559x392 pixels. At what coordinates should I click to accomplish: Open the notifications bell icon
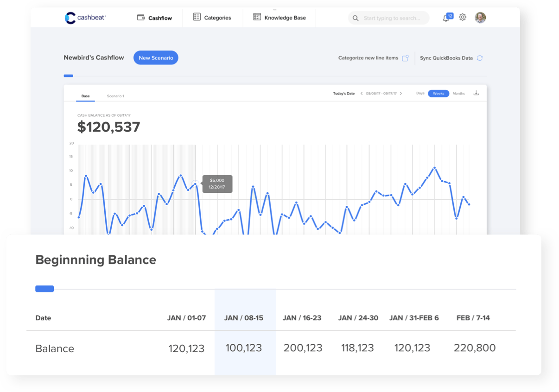(446, 18)
